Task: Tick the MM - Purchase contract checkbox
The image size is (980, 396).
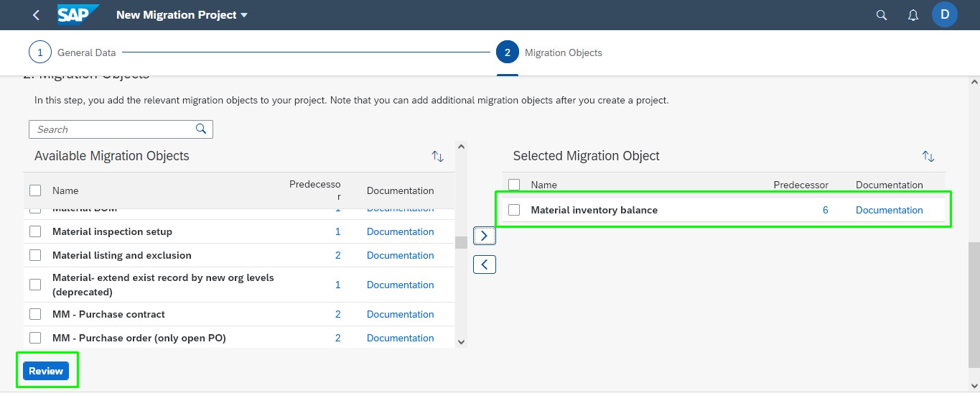Action: (35, 314)
